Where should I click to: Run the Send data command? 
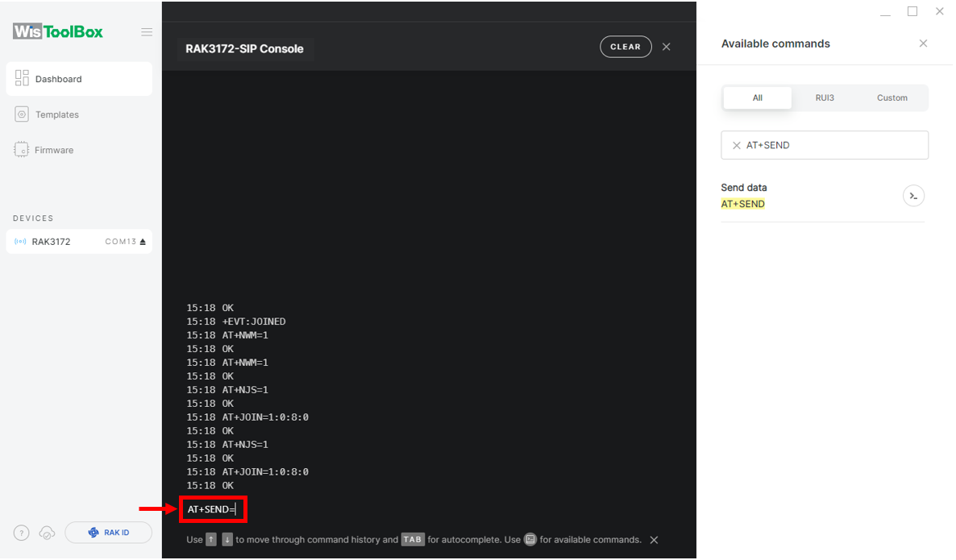tap(913, 196)
